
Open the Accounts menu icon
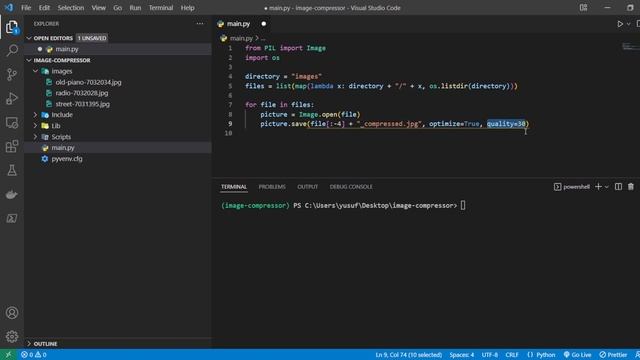click(12, 313)
